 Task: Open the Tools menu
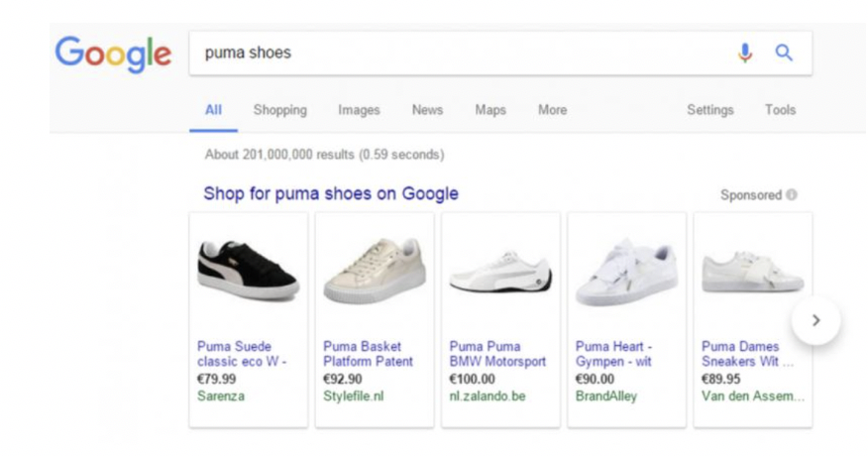pyautogui.click(x=780, y=110)
